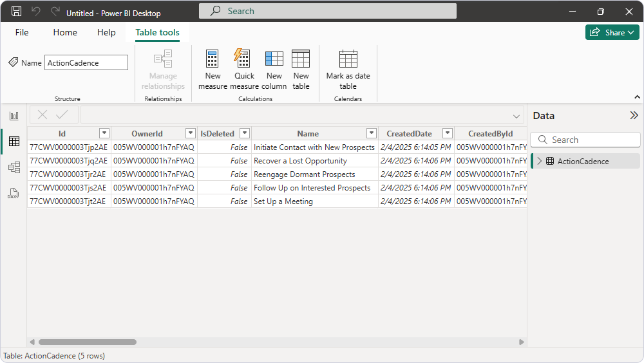Open the Name column filter dropdown

pyautogui.click(x=372, y=133)
